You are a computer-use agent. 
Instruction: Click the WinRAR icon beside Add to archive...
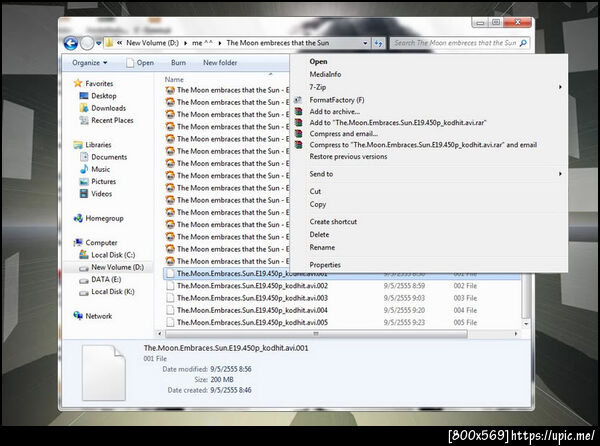[298, 112]
